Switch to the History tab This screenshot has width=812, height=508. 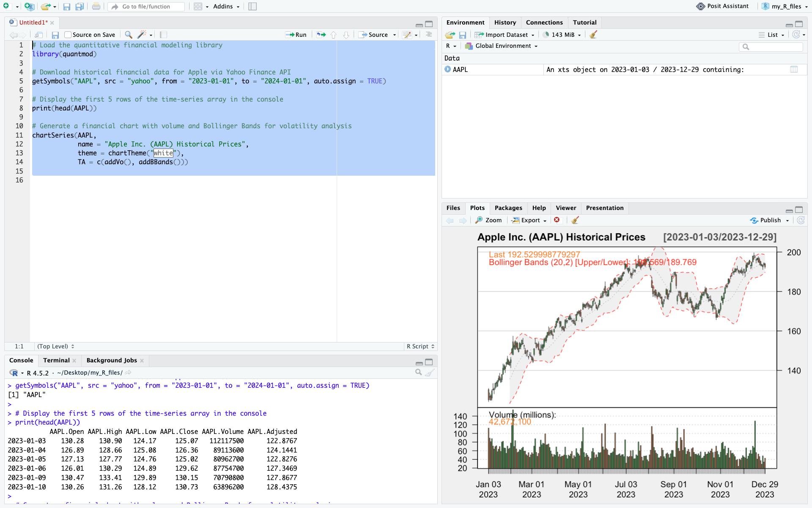pyautogui.click(x=505, y=22)
